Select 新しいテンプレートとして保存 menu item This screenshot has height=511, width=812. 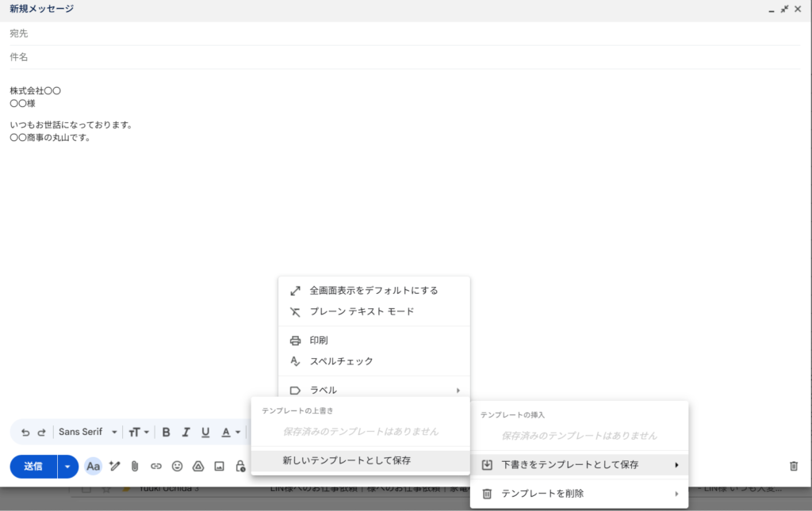[347, 460]
